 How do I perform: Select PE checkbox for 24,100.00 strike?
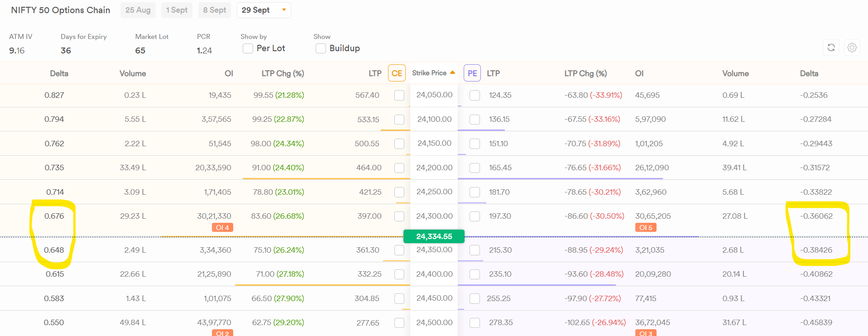pos(475,120)
